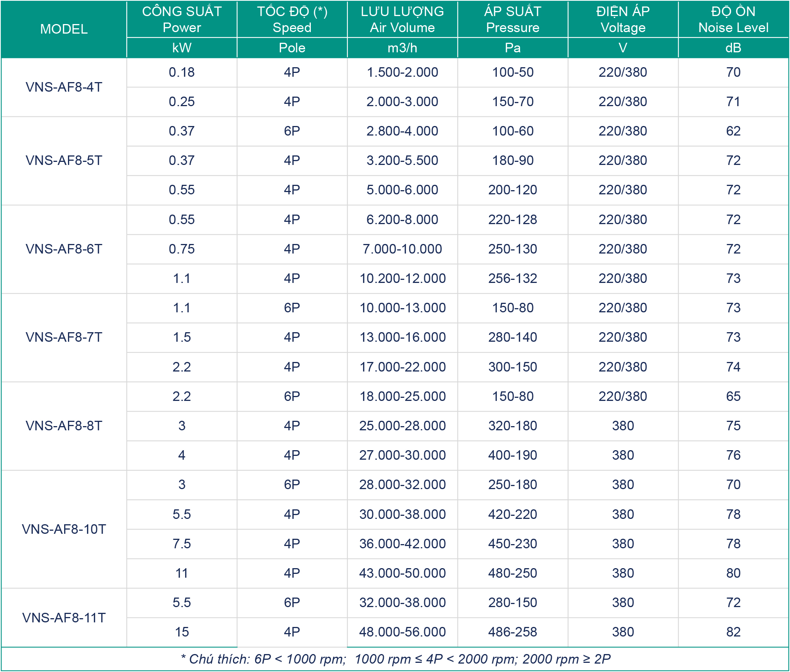Select air volume 10.200-12.000 cell
The height and width of the screenshot is (672, 790).
402,278
